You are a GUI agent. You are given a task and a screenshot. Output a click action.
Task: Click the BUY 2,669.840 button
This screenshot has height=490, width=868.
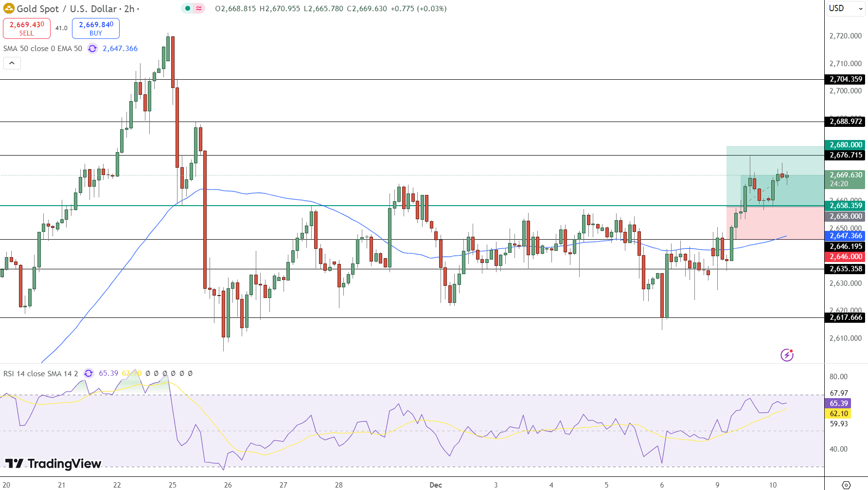coord(96,28)
